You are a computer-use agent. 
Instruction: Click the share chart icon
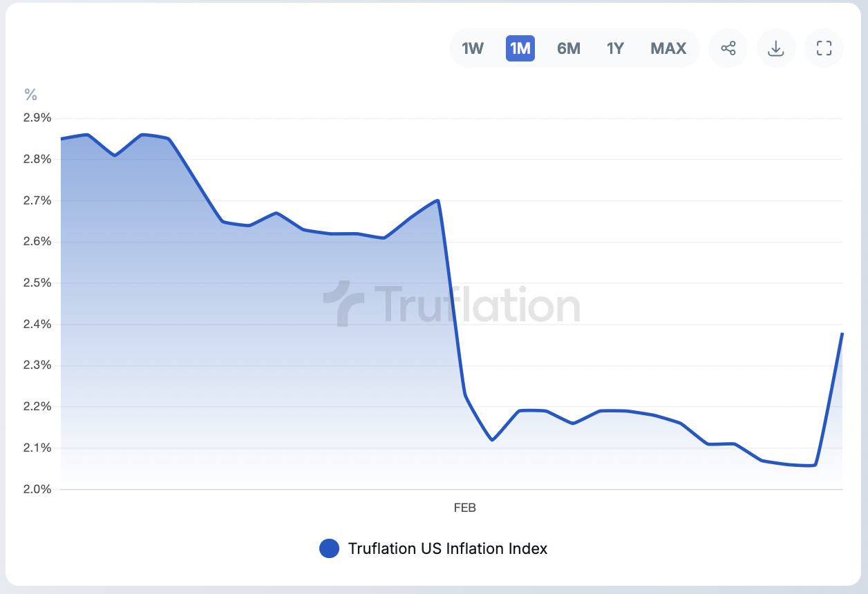click(x=728, y=48)
